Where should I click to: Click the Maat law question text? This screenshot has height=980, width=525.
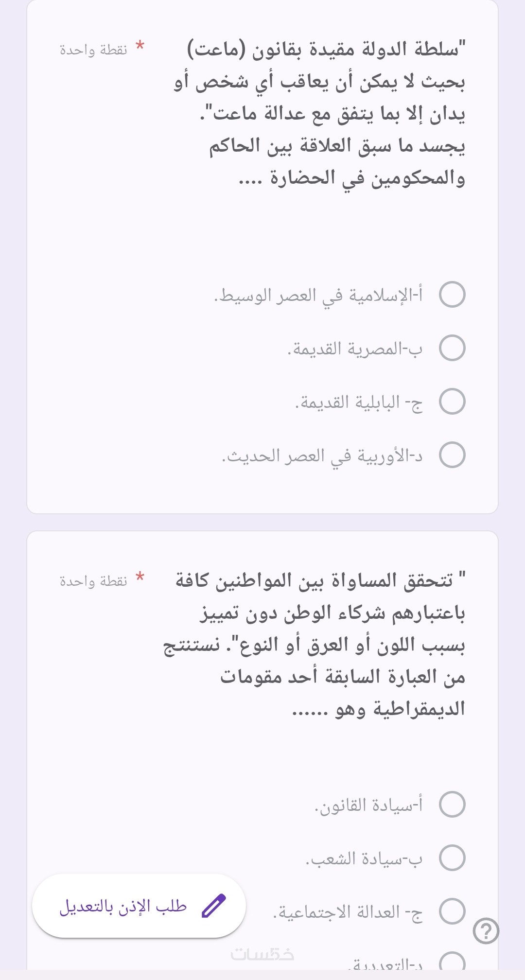click(321, 113)
